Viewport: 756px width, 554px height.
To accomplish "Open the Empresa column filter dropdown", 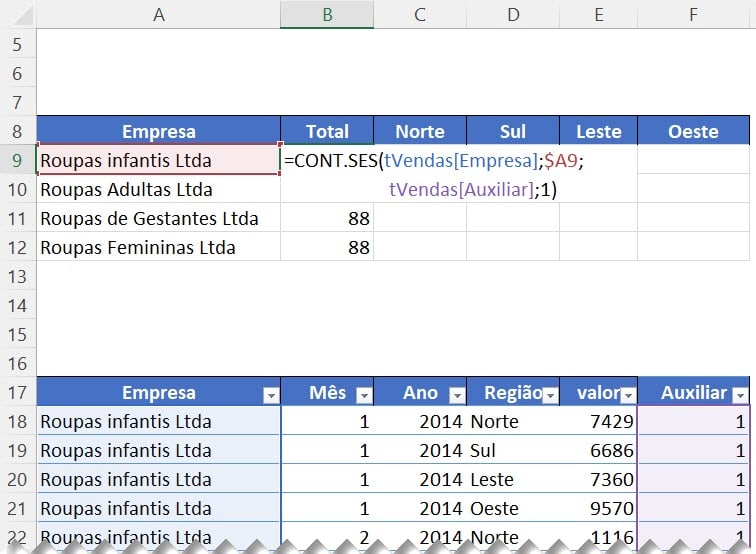I will coord(270,395).
